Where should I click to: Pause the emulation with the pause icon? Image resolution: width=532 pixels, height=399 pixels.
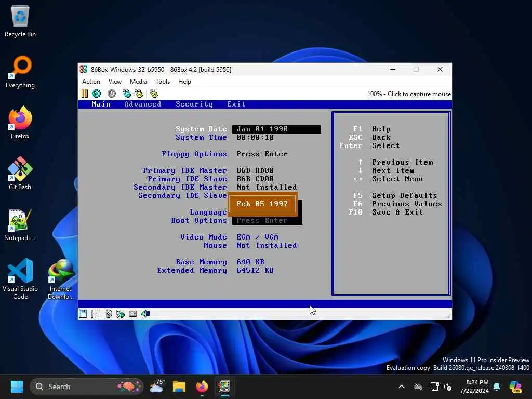tap(85, 94)
